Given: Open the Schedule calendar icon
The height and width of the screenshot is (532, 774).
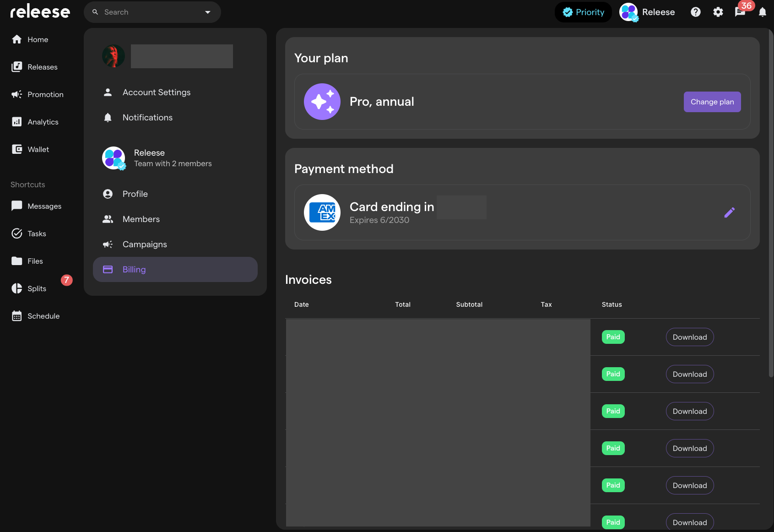Looking at the screenshot, I should (17, 316).
